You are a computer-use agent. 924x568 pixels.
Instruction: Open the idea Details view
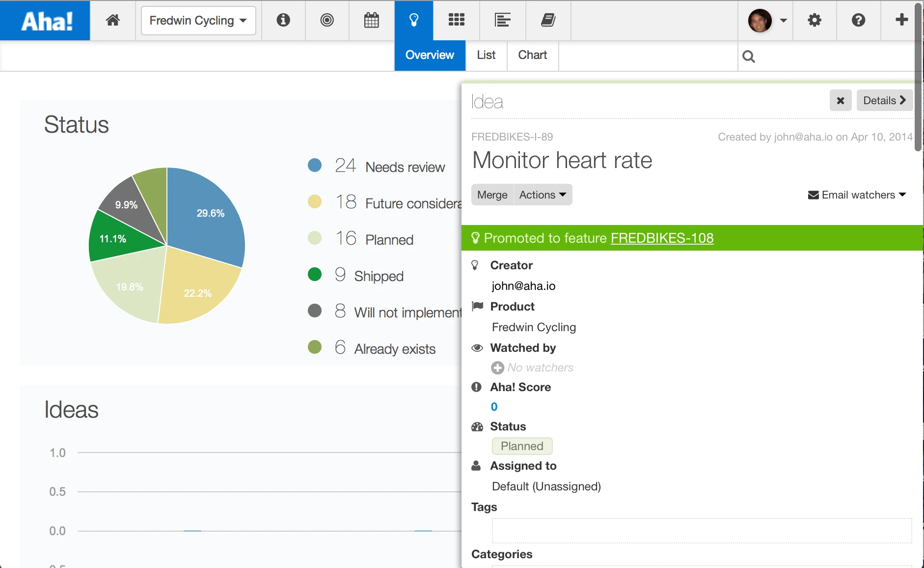point(885,100)
